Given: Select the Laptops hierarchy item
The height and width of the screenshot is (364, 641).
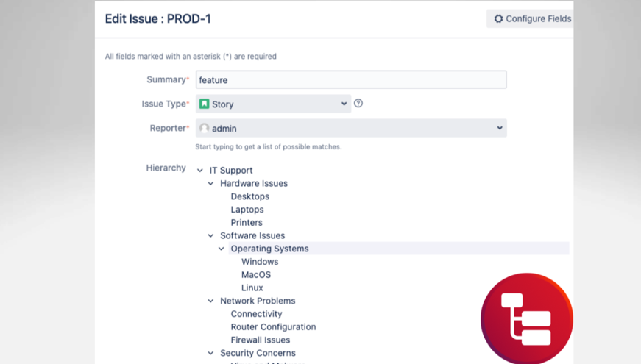Looking at the screenshot, I should pyautogui.click(x=247, y=210).
